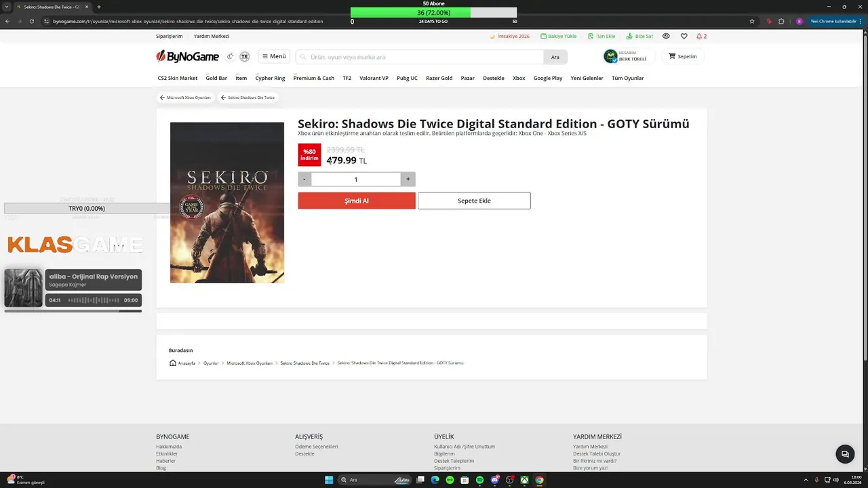868x488 pixels.
Task: Open Discord from the taskbar
Action: pyautogui.click(x=494, y=480)
